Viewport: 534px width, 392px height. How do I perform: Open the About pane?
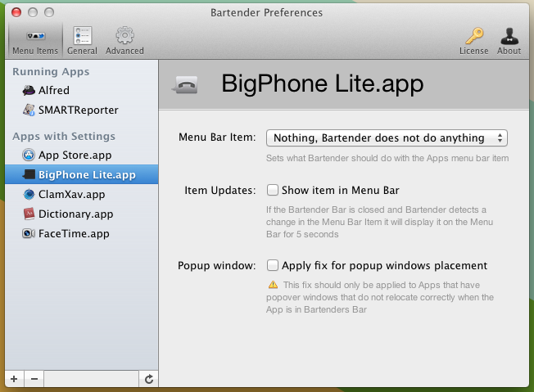pyautogui.click(x=509, y=41)
